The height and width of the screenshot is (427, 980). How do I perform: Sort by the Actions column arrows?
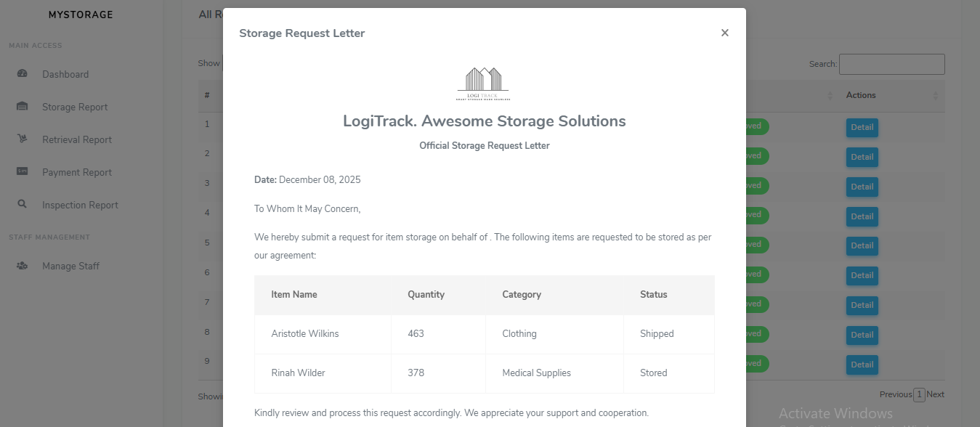click(x=935, y=96)
